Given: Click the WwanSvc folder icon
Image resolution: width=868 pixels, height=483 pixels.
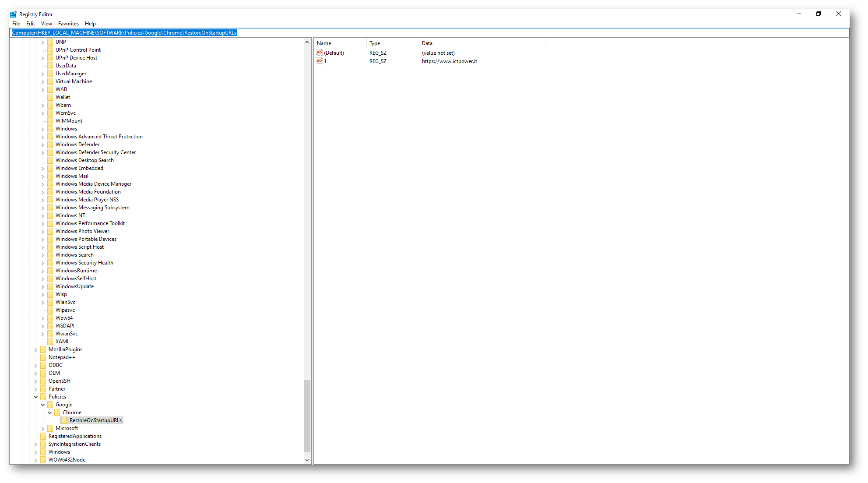Looking at the screenshot, I should tap(50, 334).
